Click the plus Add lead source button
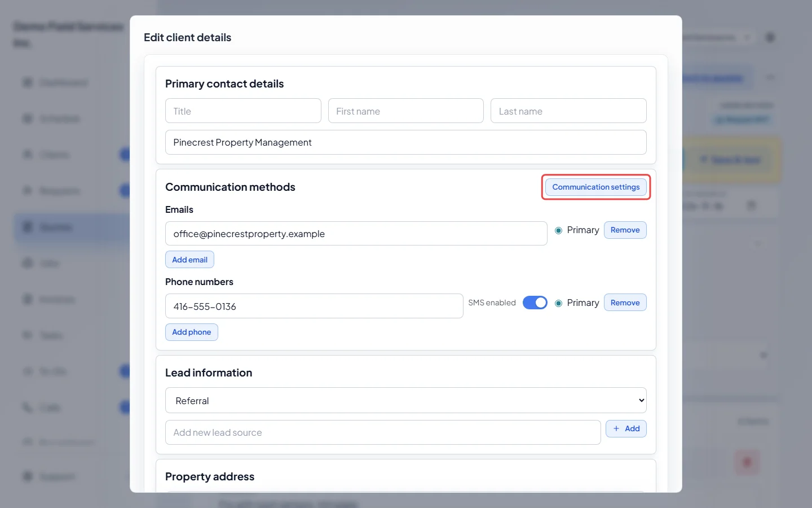Screen dimensions: 812x508 pos(626,428)
